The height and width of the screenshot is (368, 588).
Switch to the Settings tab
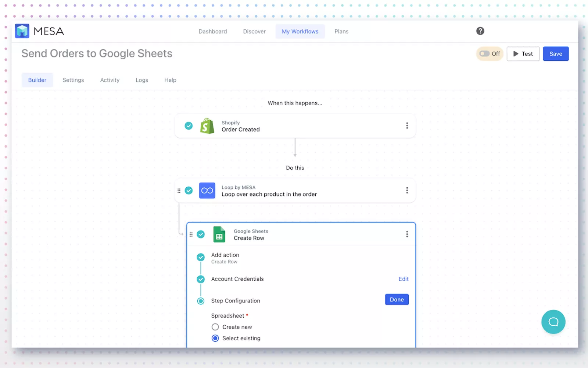(x=73, y=80)
